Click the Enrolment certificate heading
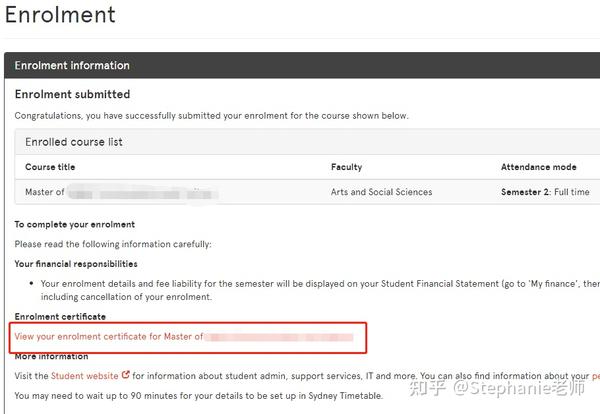This screenshot has width=600, height=414. click(60, 316)
